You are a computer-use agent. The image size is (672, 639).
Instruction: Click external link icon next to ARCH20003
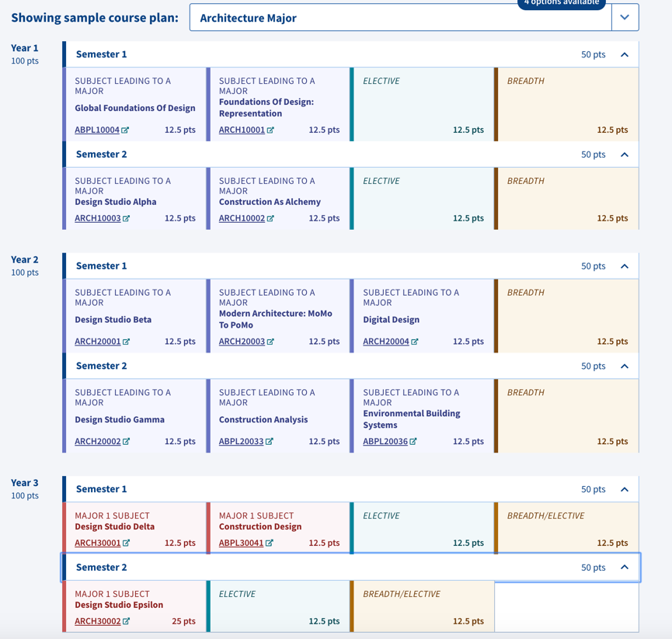[270, 342]
